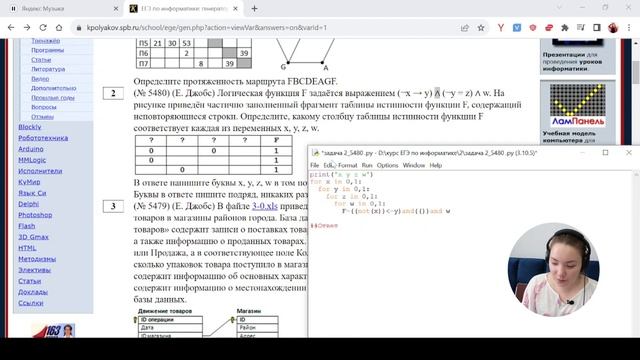Open the Extensions puzzle menu
The width and height of the screenshot is (640, 360).
tap(565, 28)
